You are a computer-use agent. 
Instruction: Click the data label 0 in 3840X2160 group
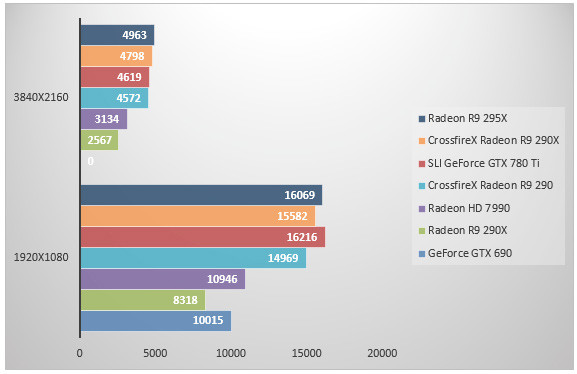pyautogui.click(x=91, y=161)
